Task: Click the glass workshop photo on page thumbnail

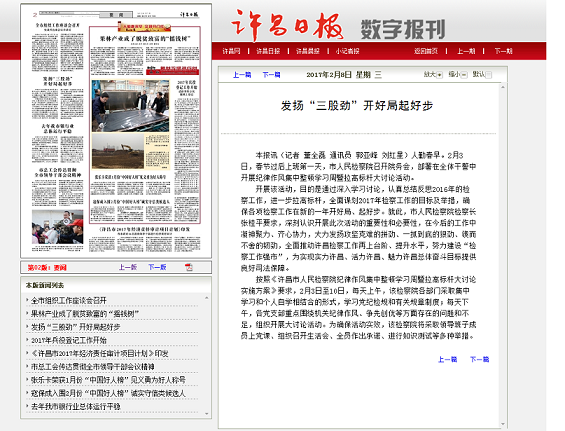Action: 130,106
